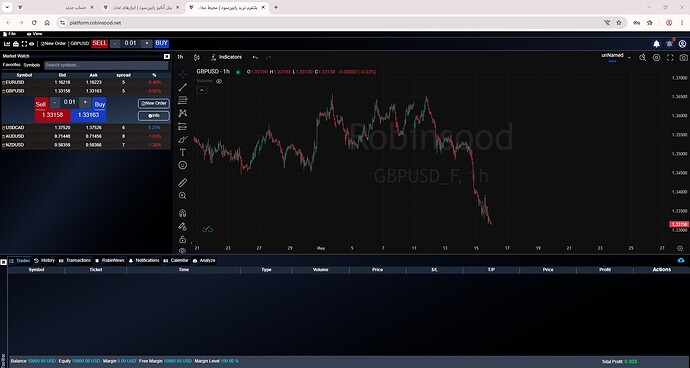Open the Info button in GBPUSD panel
Viewport: 690px width, 368px height.
(154, 116)
